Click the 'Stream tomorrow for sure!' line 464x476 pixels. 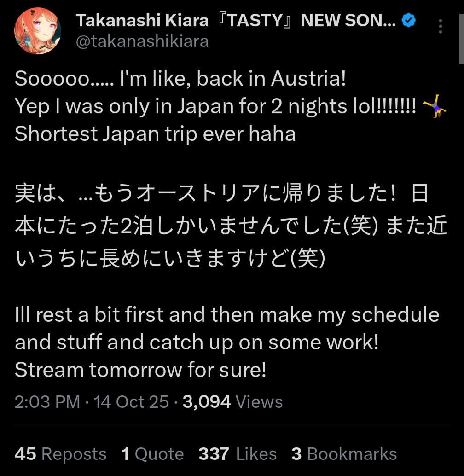click(140, 370)
